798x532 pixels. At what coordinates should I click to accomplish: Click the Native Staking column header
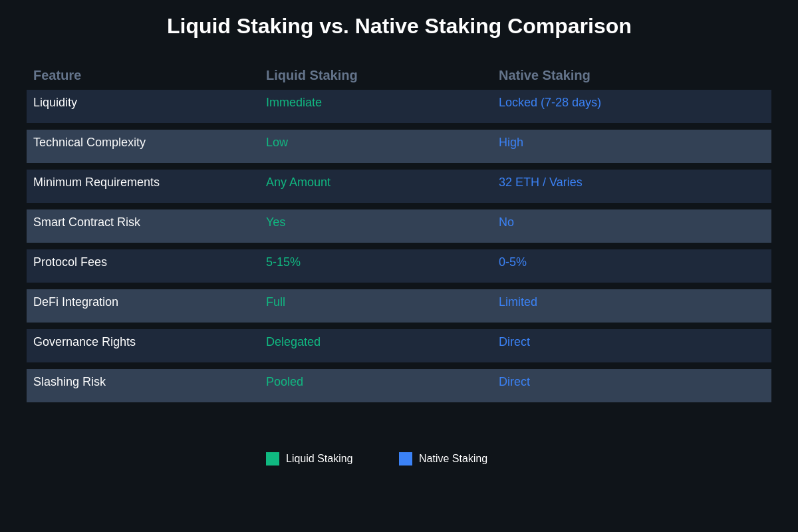click(545, 75)
